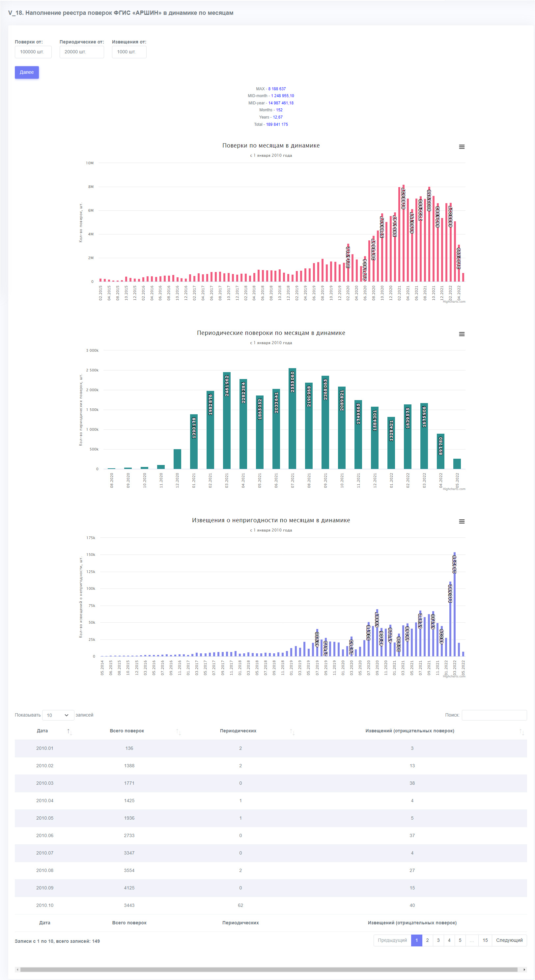Click the Предыдущий pagination button
Viewport: 535px width, 980px height.
pyautogui.click(x=392, y=940)
